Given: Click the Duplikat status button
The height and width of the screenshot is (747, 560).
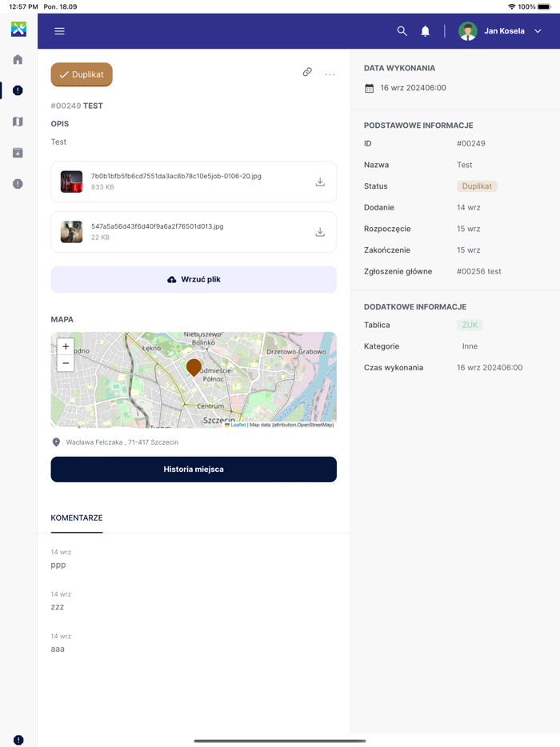Looking at the screenshot, I should pyautogui.click(x=82, y=74).
